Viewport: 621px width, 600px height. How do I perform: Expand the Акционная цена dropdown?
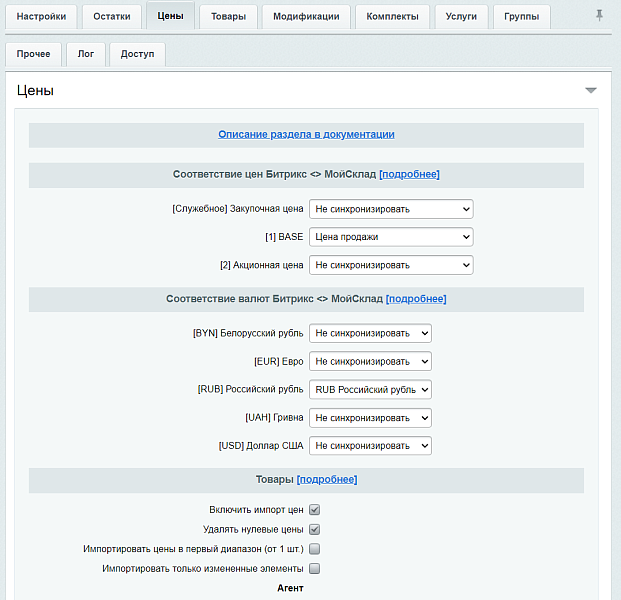point(390,265)
